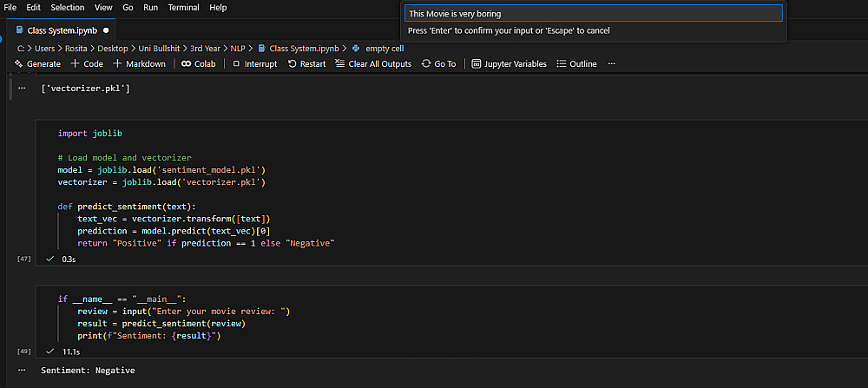Open the Jupyter Variables panel
The image size is (868, 388).
point(509,64)
